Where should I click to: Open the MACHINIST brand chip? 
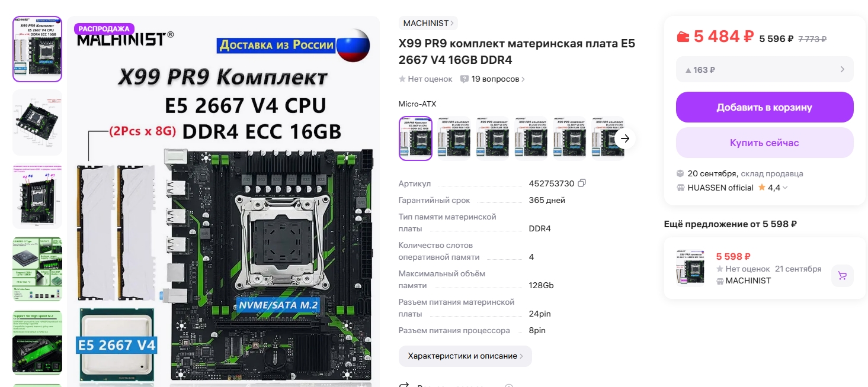(428, 23)
